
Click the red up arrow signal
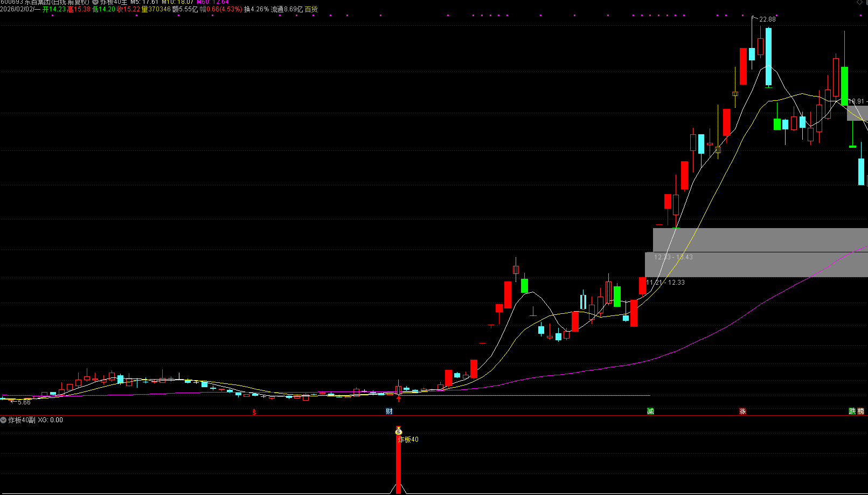[x=399, y=399]
